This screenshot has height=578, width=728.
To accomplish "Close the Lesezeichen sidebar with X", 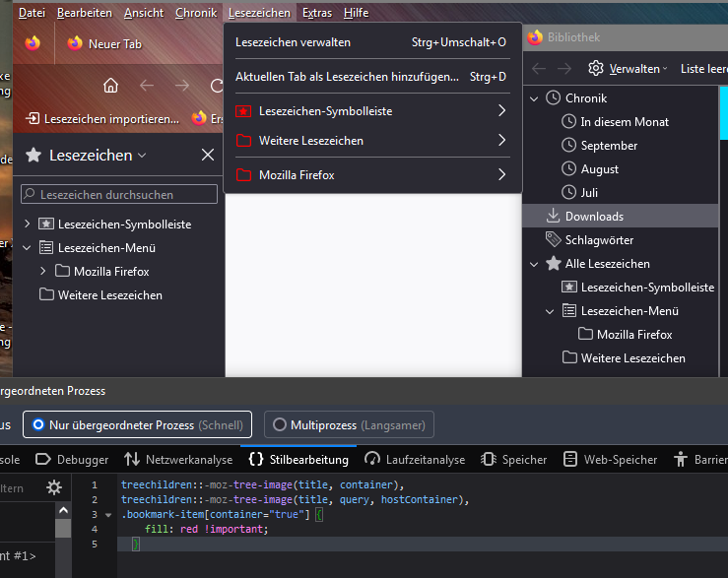I will pyautogui.click(x=208, y=155).
